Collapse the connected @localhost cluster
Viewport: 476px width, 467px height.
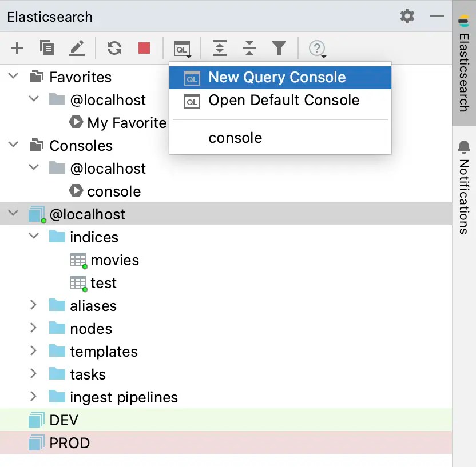click(x=13, y=213)
